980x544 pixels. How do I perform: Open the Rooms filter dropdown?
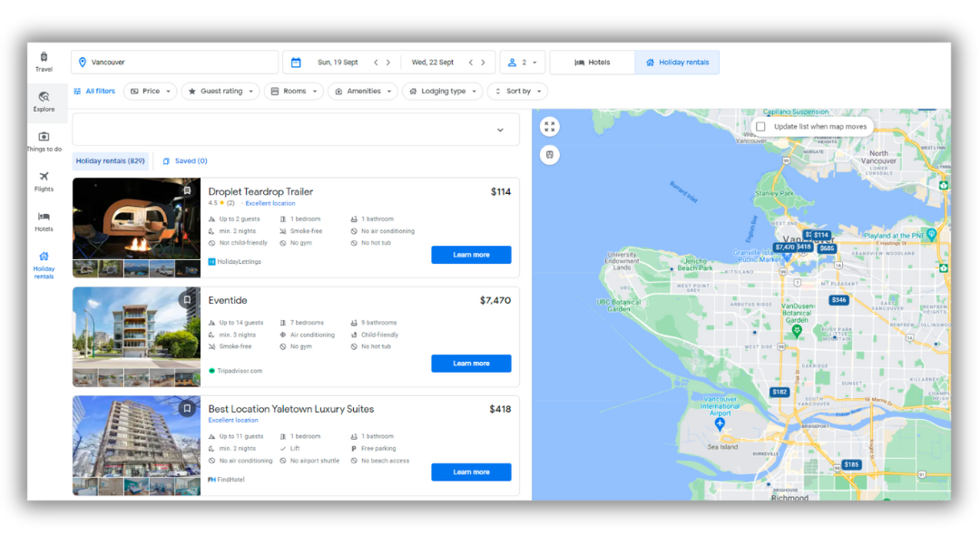point(294,92)
